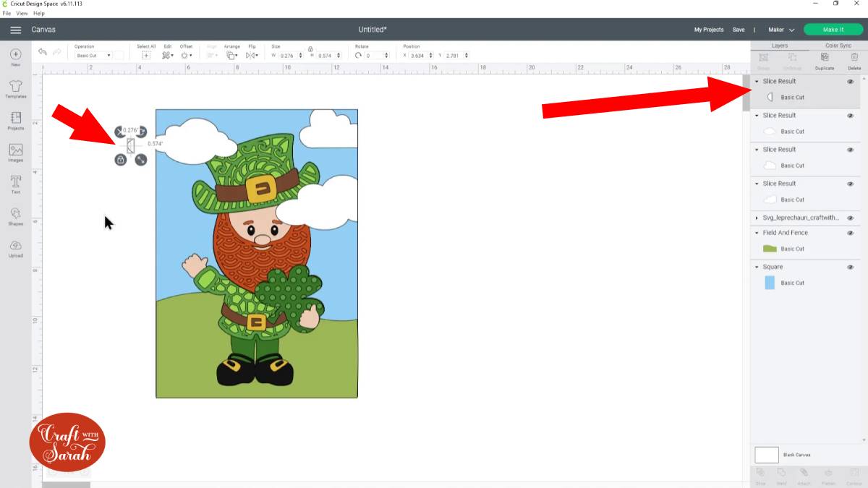Screen dimensions: 868x488
Task: Open the Images library
Action: pyautogui.click(x=15, y=151)
